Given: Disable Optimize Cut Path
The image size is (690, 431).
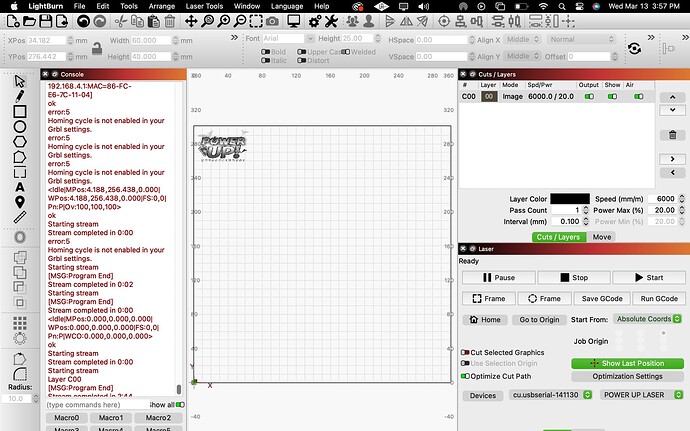Looking at the screenshot, I should coord(465,376).
